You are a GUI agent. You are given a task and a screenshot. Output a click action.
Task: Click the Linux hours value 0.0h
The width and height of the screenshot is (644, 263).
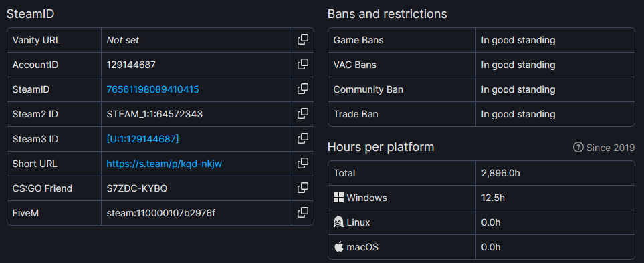491,222
